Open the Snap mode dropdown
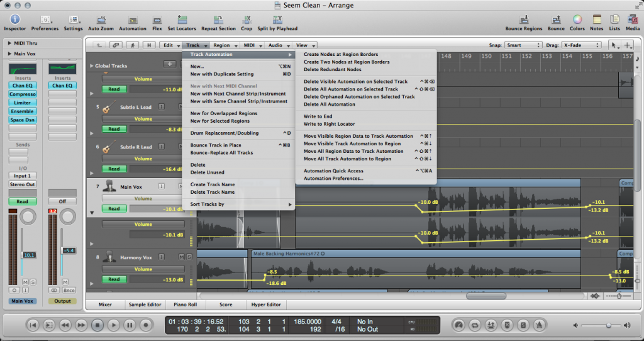644x341 pixels. [523, 45]
